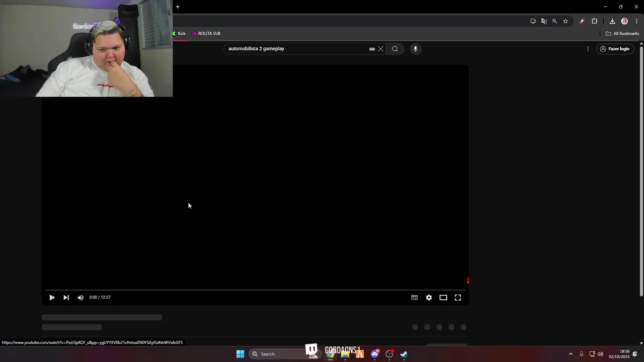The image size is (644, 362).
Task: Open Chrome three-dot menu
Action: tap(636, 21)
